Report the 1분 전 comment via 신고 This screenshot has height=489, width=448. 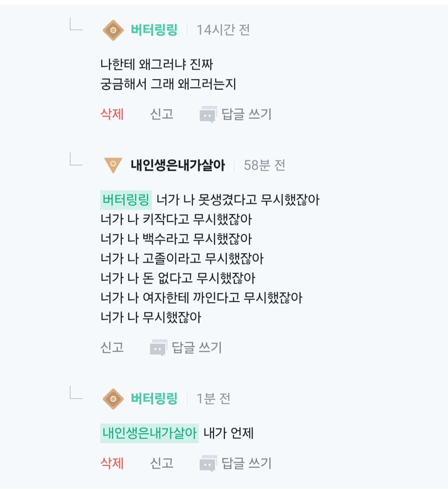162,463
